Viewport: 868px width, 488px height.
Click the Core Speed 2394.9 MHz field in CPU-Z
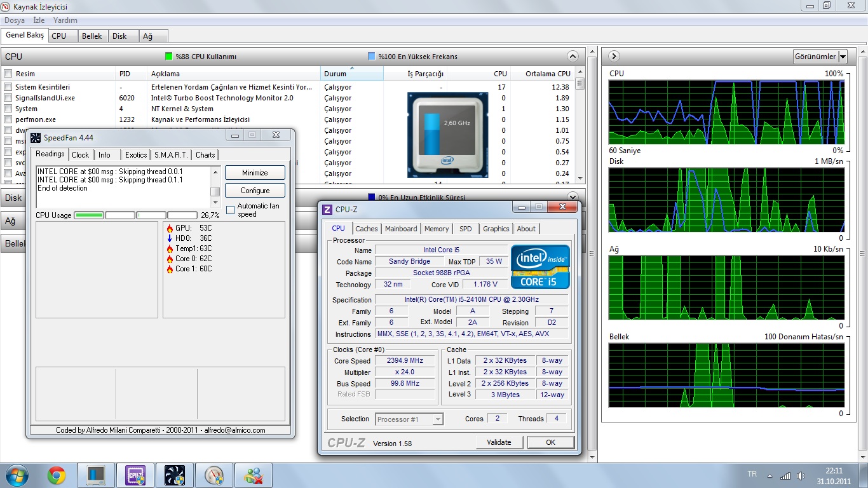405,361
